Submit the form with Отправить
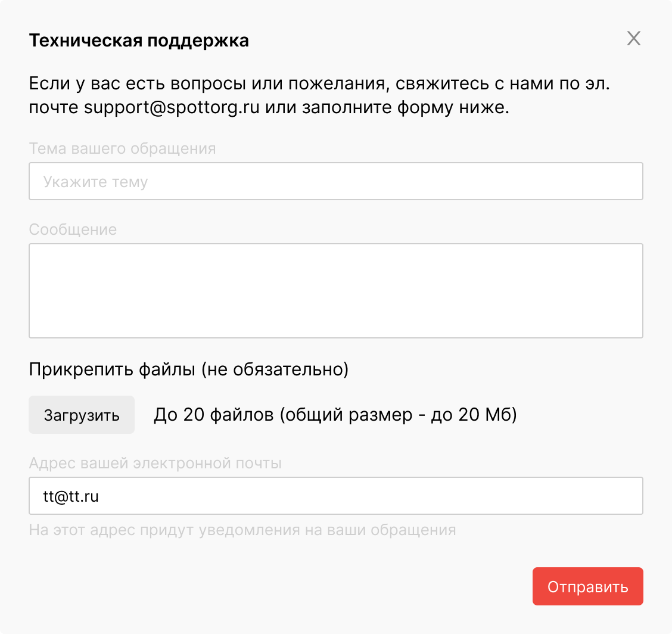Screen dimensions: 672x634 [587, 586]
